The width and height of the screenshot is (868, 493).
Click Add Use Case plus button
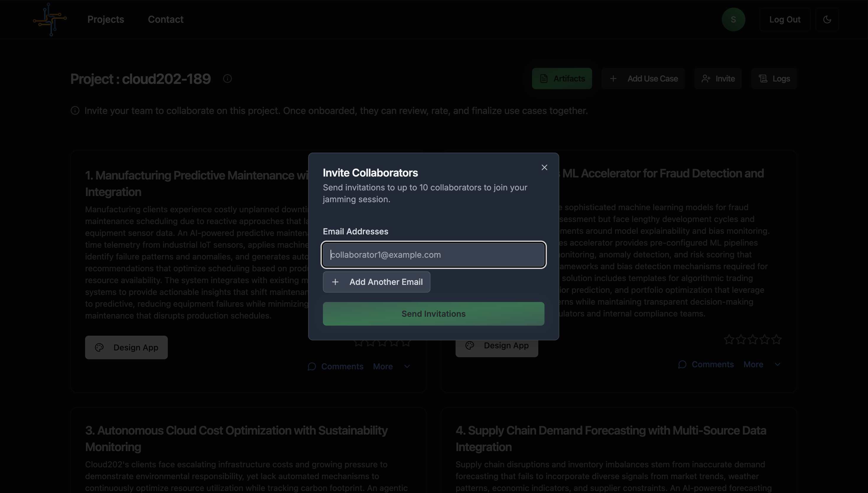(643, 79)
